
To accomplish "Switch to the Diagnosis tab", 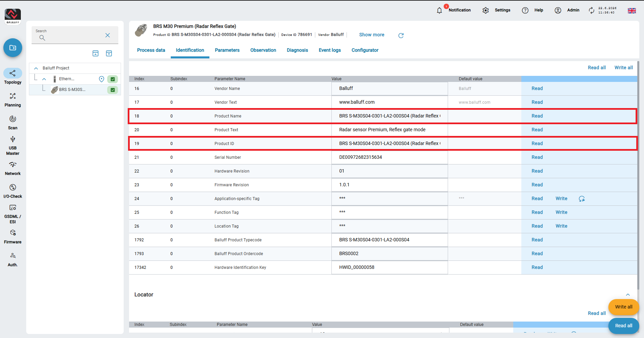I will point(297,50).
